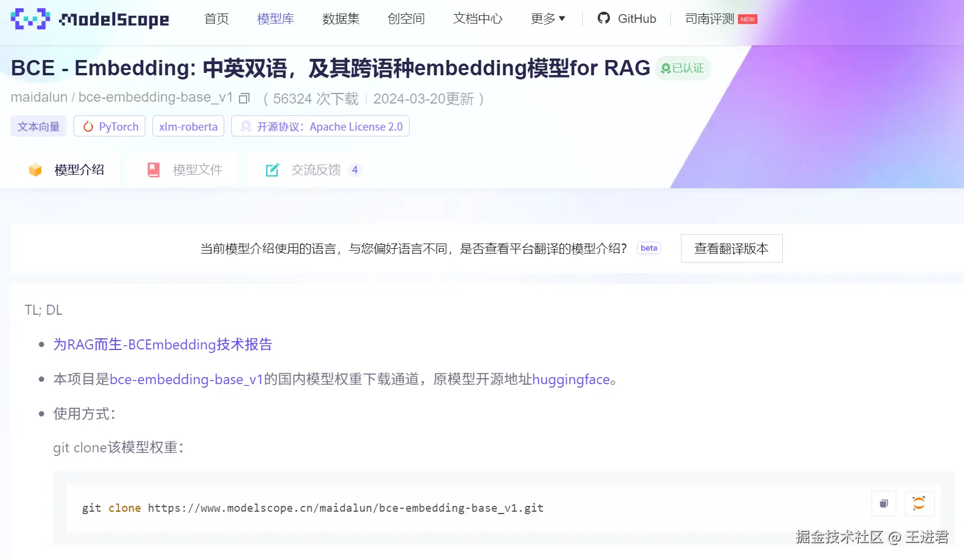
Task: Select the 文本向量 tag
Action: coord(39,126)
